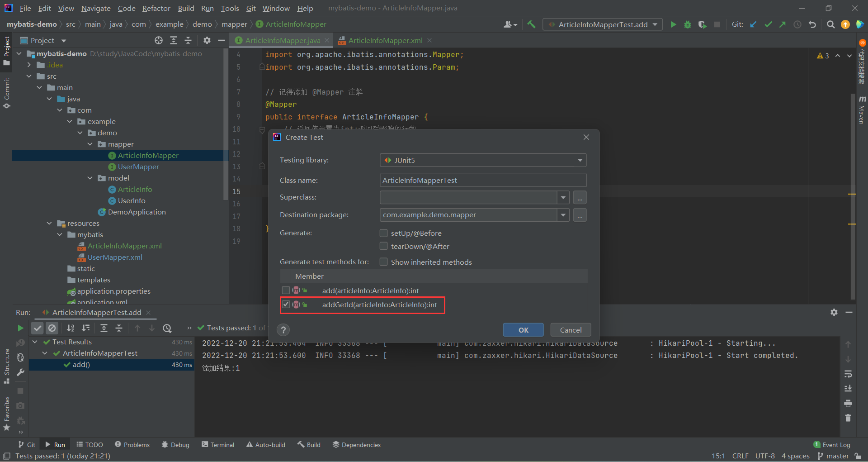Start debugging with the bug icon
This screenshot has width=868, height=462.
click(x=688, y=24)
